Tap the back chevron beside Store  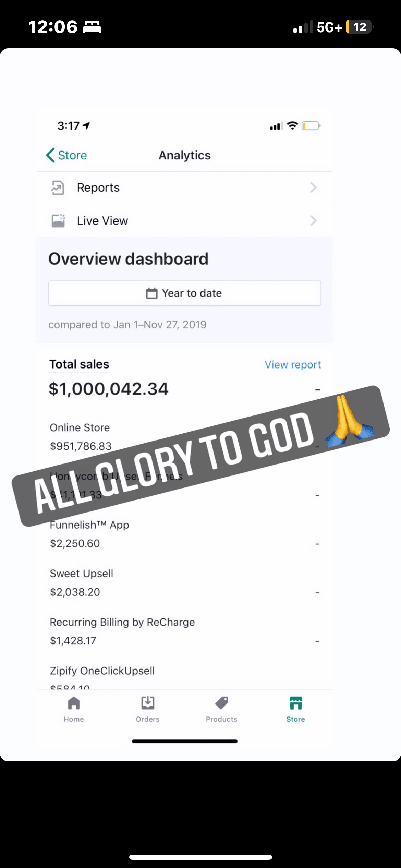[50, 155]
